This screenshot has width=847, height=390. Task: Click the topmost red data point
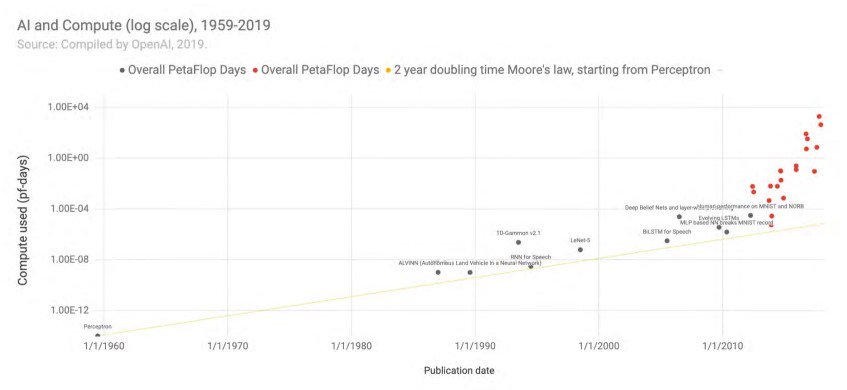[x=819, y=116]
